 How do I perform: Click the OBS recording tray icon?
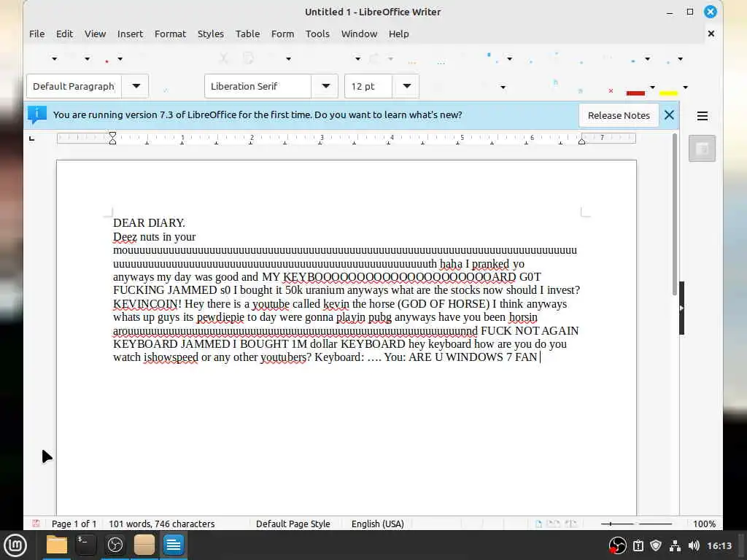tap(617, 545)
